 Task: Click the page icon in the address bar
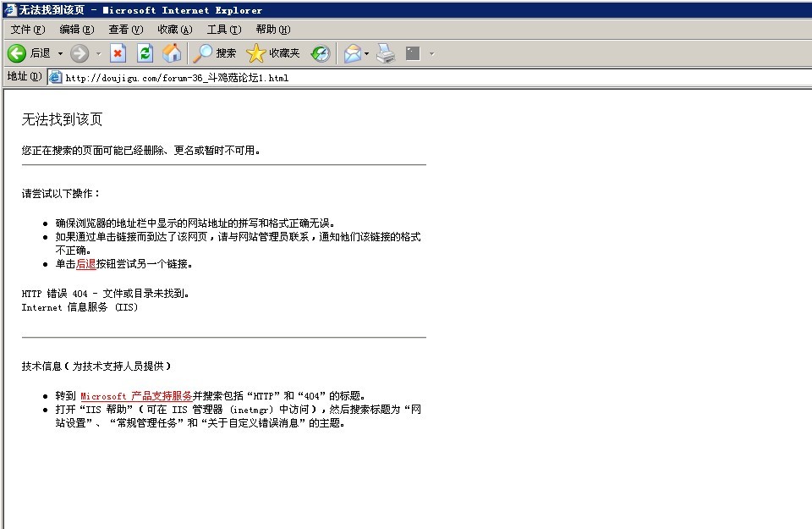(56, 77)
